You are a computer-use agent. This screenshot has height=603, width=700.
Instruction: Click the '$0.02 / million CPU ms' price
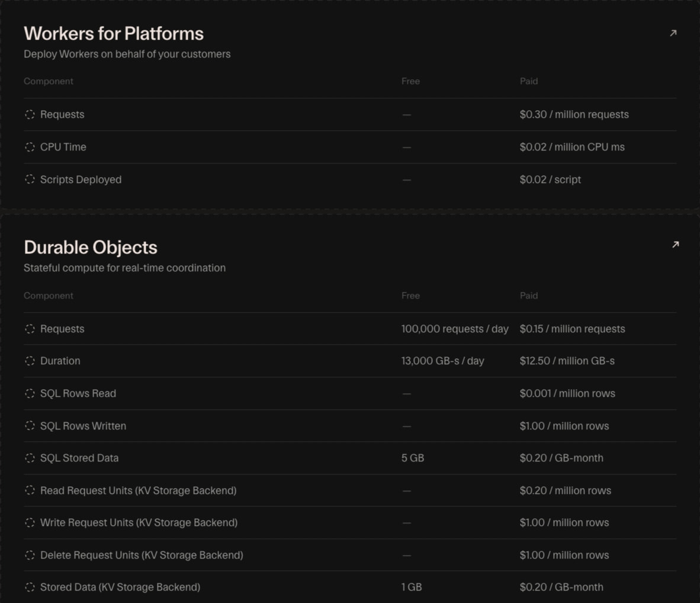point(572,147)
